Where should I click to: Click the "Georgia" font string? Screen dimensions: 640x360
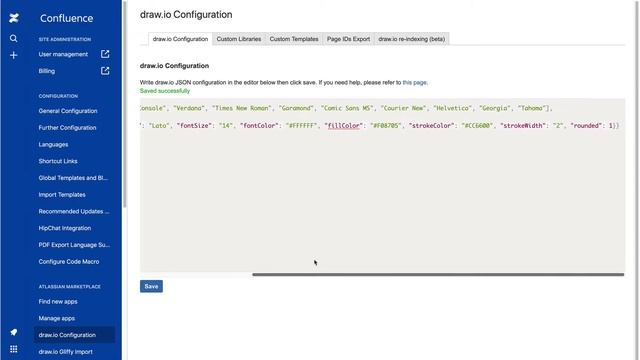point(495,108)
